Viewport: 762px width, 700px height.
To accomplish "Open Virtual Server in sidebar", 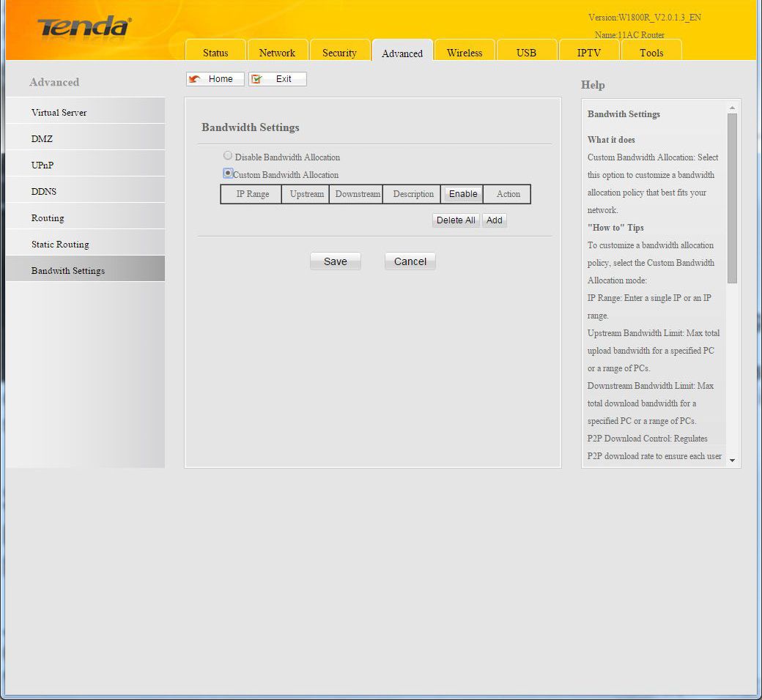I will click(x=59, y=113).
